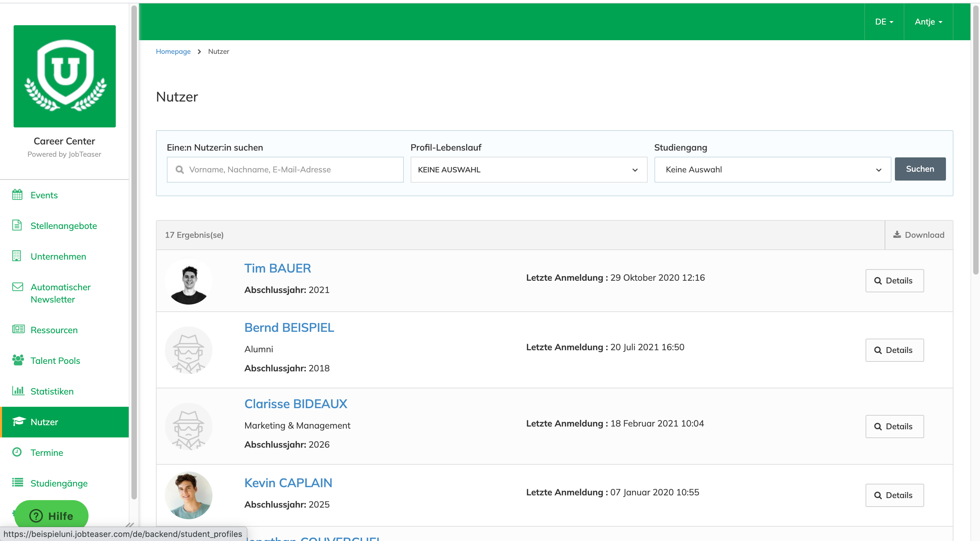The height and width of the screenshot is (541, 980).
Task: Click 'Powered by JobTeaser' text
Action: tap(64, 154)
